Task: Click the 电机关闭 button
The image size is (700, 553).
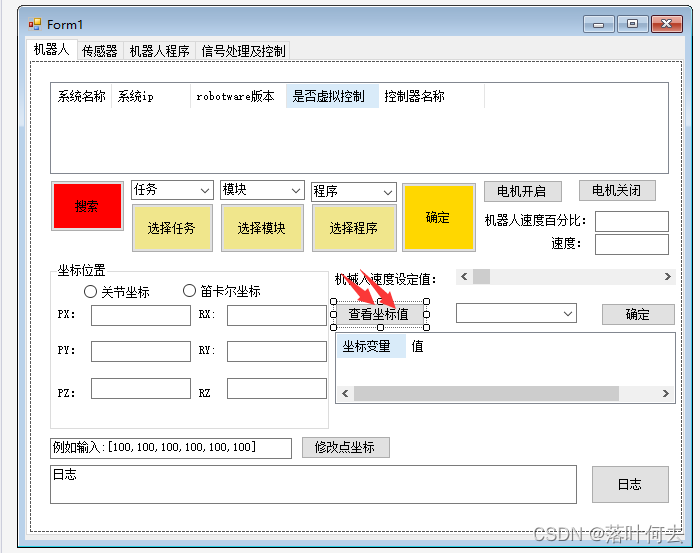Action: 617,191
